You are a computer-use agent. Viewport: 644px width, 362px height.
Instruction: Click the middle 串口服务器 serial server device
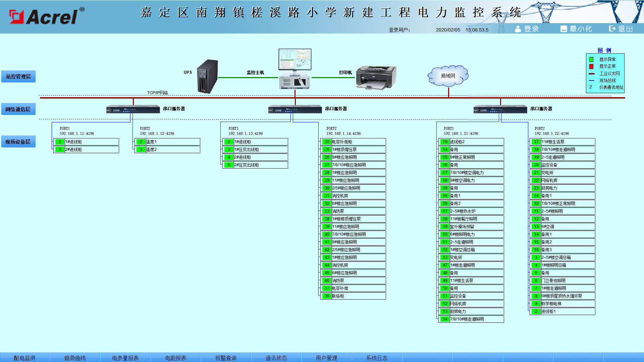pos(295,109)
